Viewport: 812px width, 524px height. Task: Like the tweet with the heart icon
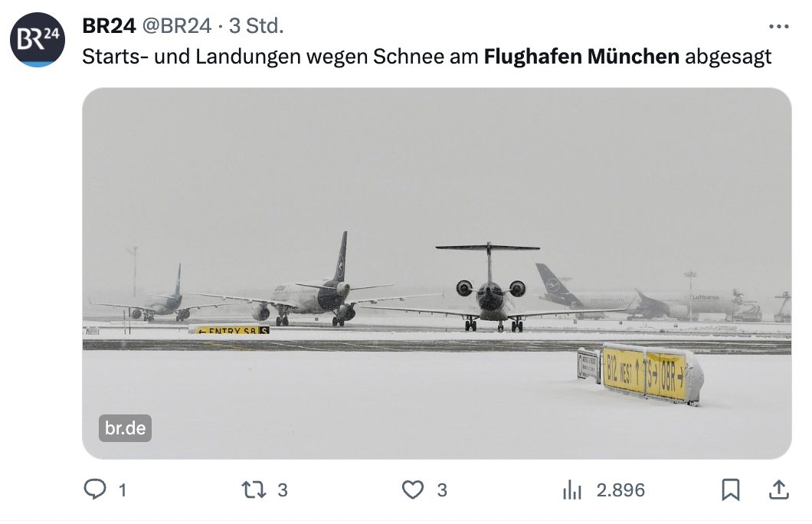[x=413, y=490]
